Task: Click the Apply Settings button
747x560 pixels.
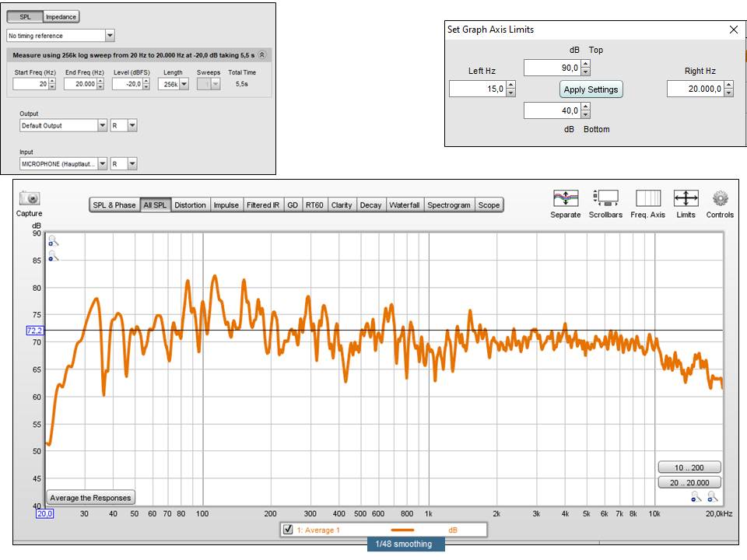Action: [591, 89]
